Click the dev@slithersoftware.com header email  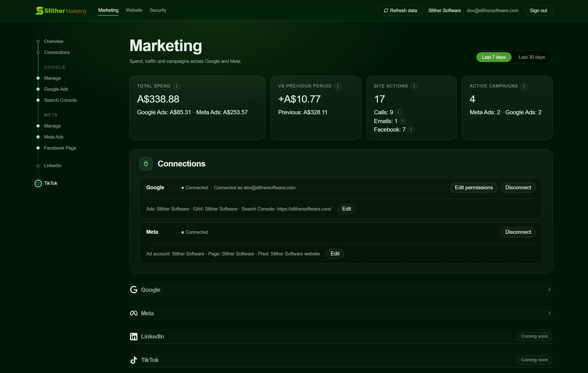pos(492,10)
